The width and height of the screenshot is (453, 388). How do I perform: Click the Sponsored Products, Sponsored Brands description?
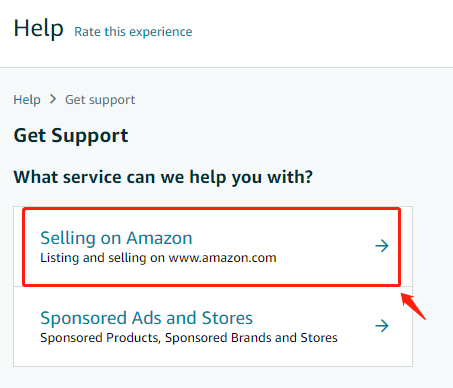coord(189,338)
